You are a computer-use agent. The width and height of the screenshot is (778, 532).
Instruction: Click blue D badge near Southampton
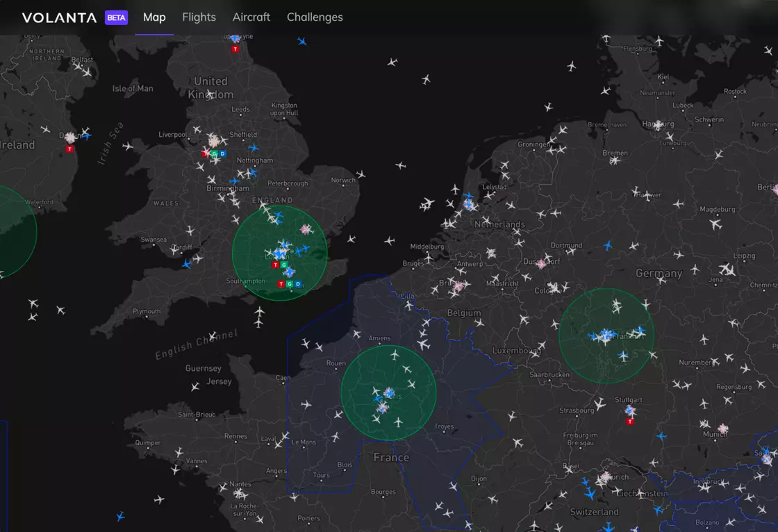tap(298, 284)
